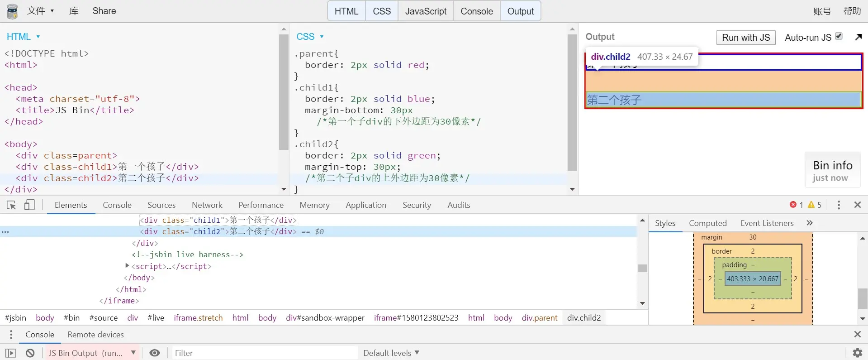Toggle the JavaScript panel button
Viewport: 868px width, 360px height.
[426, 11]
